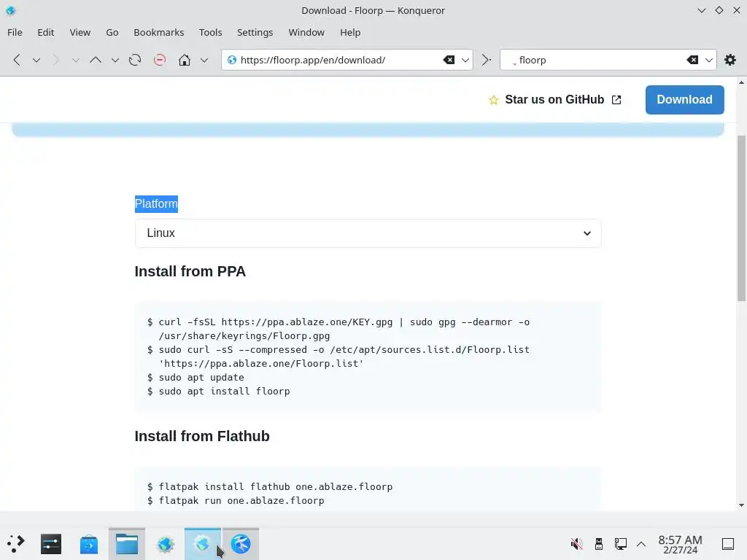Click the blue Download button

684,99
